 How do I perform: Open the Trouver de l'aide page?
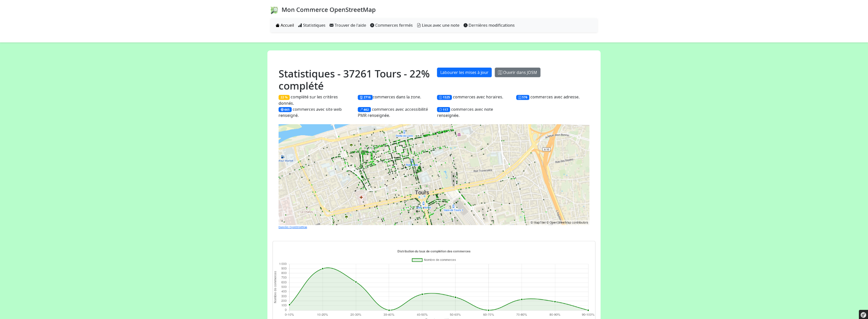[x=347, y=26]
